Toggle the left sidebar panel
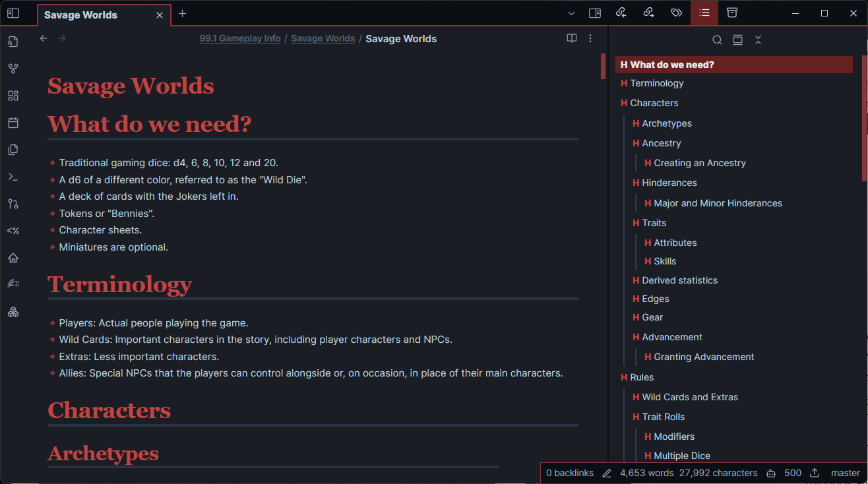Viewport: 868px width, 484px height. pos(13,13)
